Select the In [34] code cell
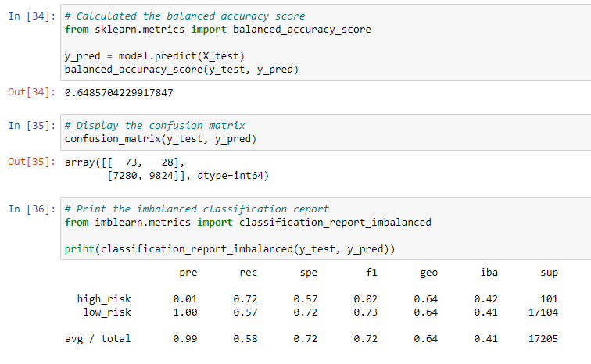Viewport: 591px width, 364px height. [326, 42]
